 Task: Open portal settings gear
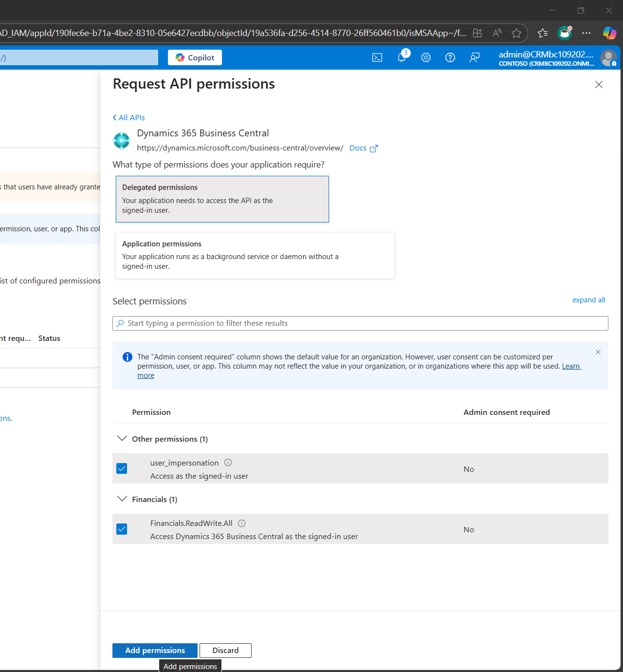426,57
